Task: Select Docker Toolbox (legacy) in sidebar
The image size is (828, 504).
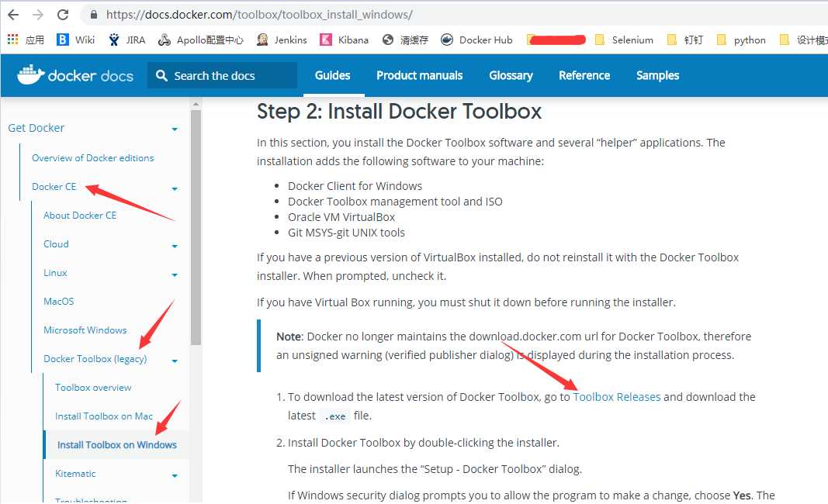Action: (95, 359)
